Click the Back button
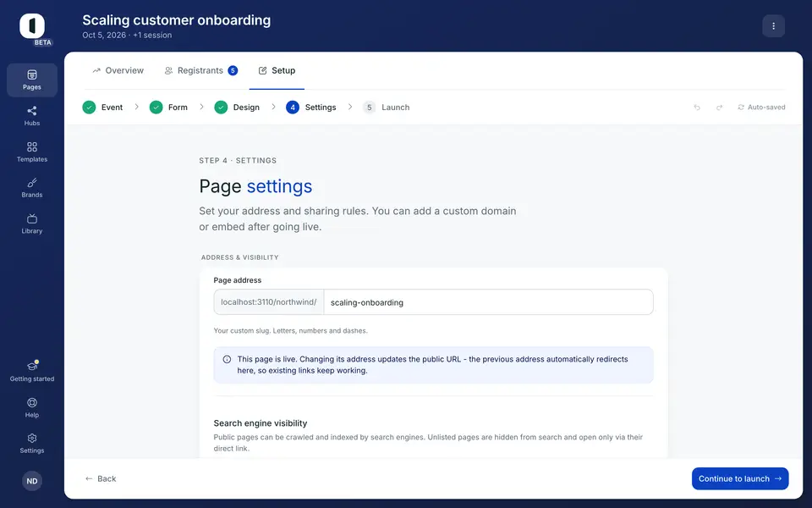Screen dimensions: 812x508 pyautogui.click(x=101, y=478)
